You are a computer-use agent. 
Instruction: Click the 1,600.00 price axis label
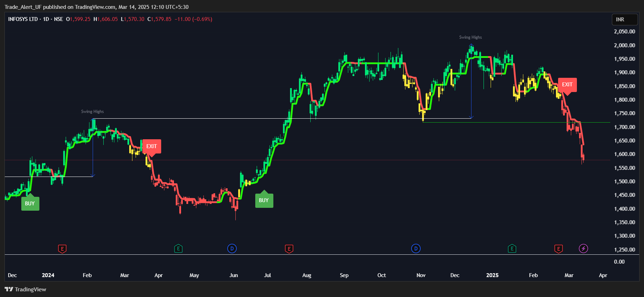[x=624, y=154]
